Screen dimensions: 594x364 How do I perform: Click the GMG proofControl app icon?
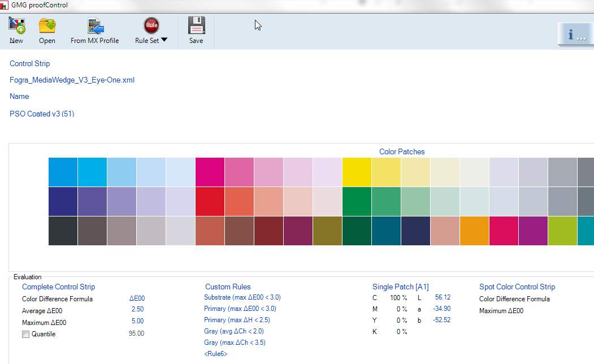(4, 5)
